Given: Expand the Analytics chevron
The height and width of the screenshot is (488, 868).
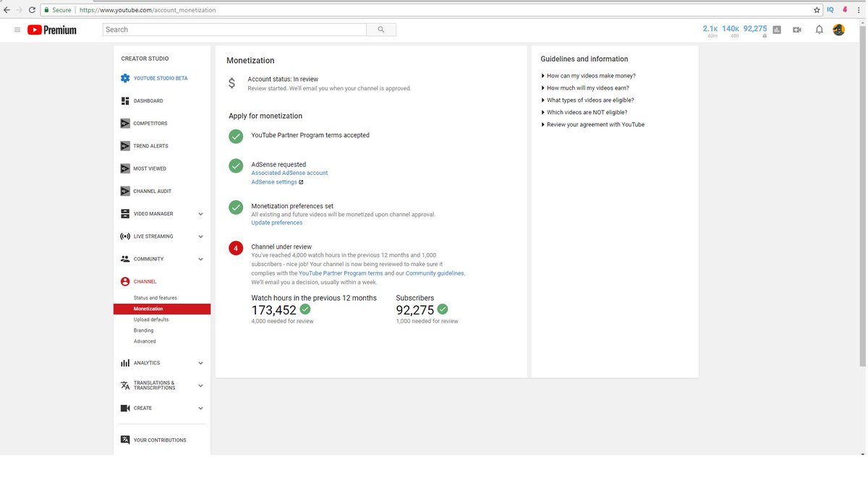Looking at the screenshot, I should pos(200,363).
